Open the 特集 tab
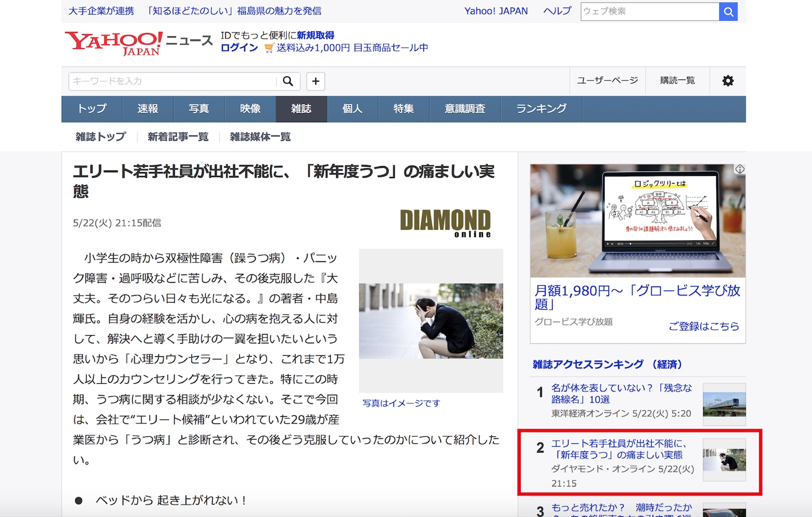 point(404,109)
